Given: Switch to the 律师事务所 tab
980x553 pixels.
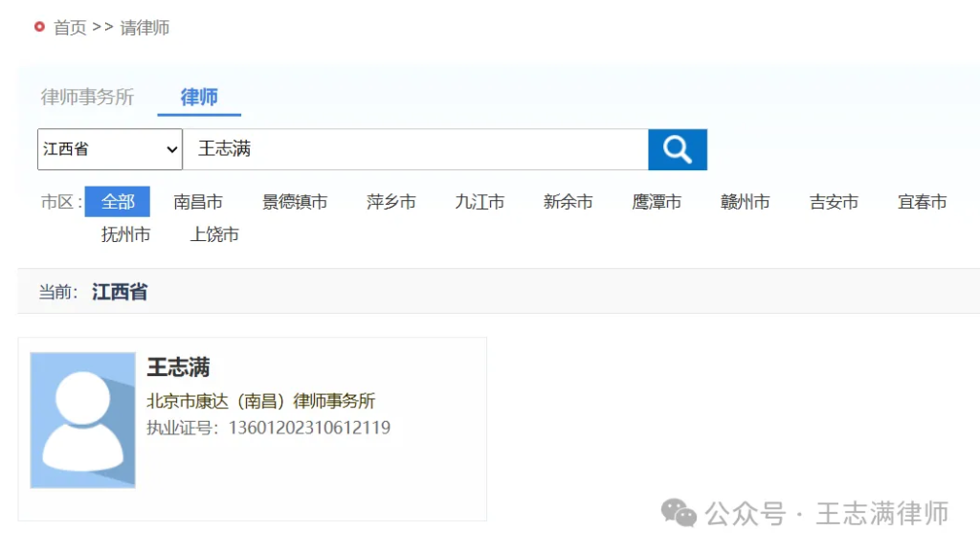Looking at the screenshot, I should (x=87, y=97).
